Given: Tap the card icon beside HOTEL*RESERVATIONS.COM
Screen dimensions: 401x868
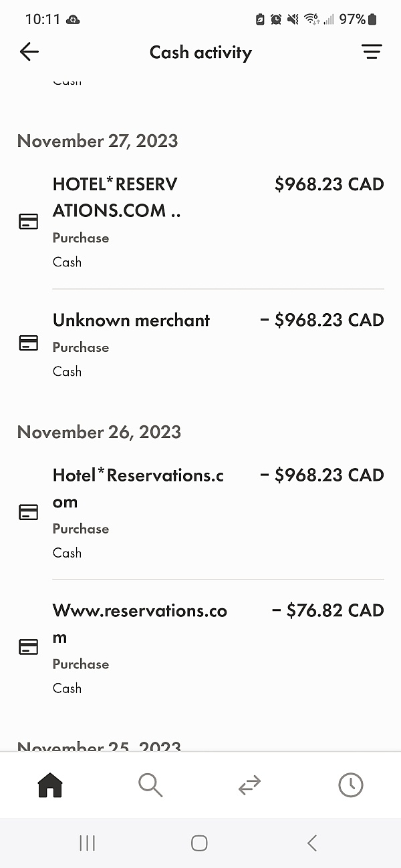Looking at the screenshot, I should (x=28, y=221).
